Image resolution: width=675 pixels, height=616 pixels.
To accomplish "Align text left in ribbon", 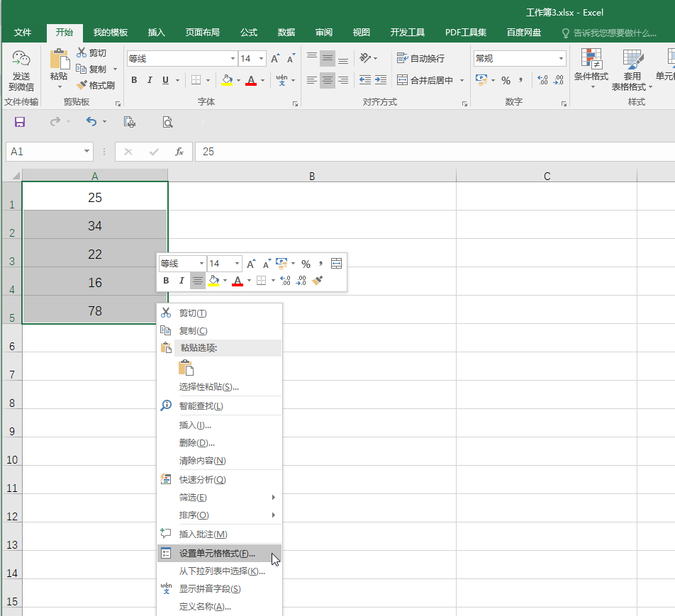I will click(312, 80).
